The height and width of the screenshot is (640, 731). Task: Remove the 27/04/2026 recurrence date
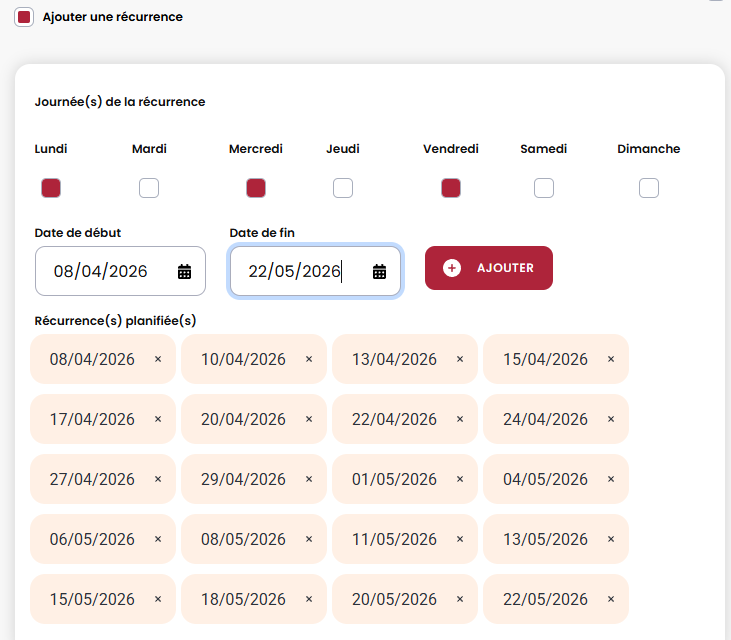(x=158, y=479)
